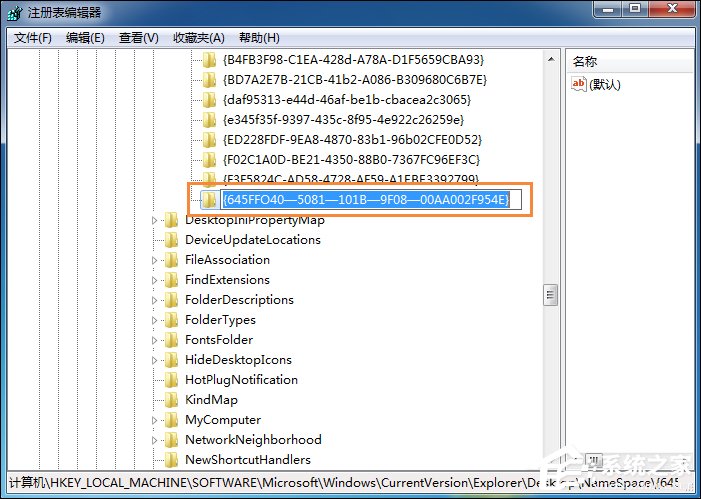Image resolution: width=701 pixels, height=499 pixels.
Task: Expand the FolderTypes key
Action: 154,320
